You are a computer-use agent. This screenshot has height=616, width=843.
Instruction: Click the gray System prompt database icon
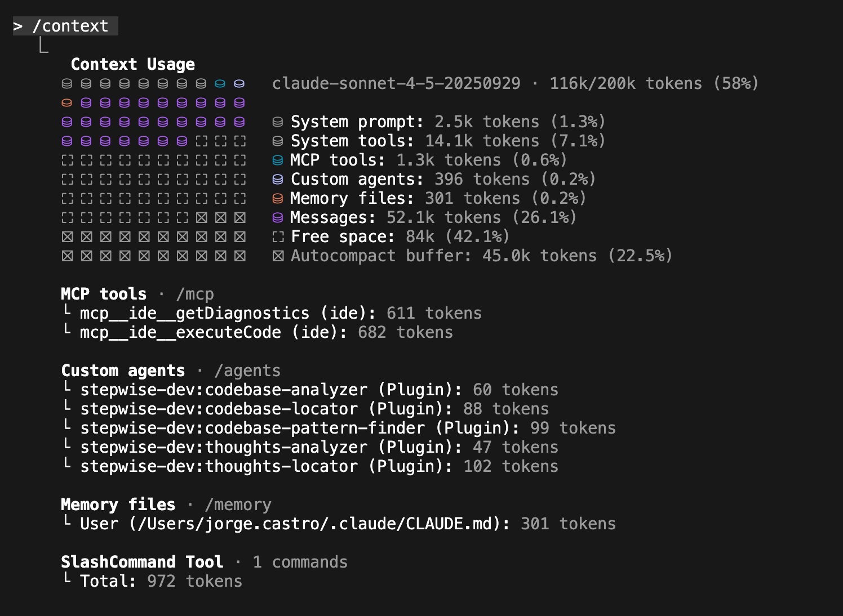click(x=277, y=121)
